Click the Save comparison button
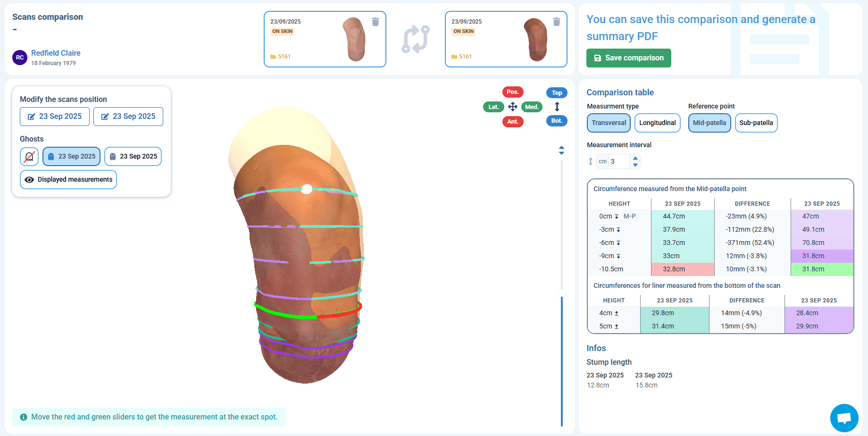The width and height of the screenshot is (868, 436). point(628,58)
